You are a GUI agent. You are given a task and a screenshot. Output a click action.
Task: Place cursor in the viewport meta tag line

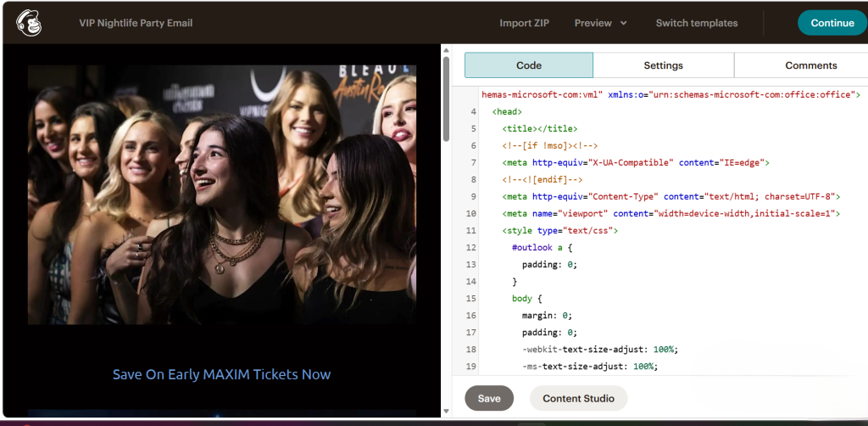(x=670, y=213)
